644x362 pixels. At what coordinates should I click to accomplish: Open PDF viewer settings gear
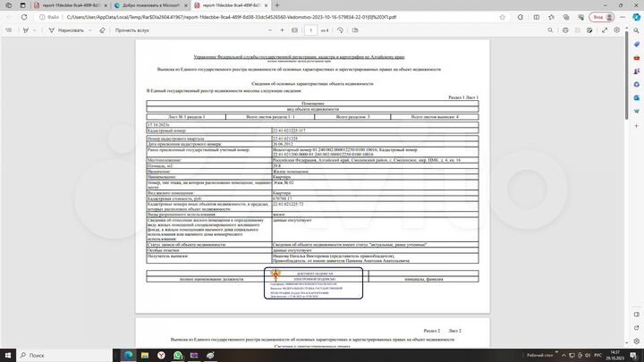617,30
